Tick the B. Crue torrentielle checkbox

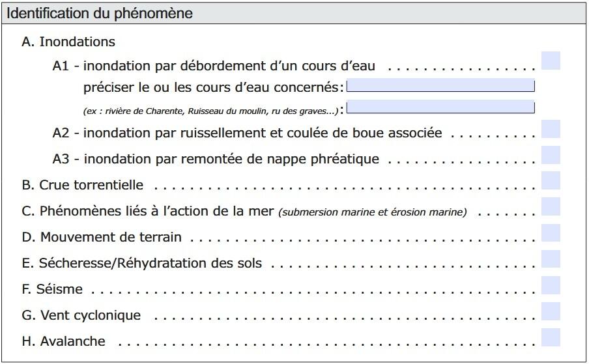click(551, 181)
